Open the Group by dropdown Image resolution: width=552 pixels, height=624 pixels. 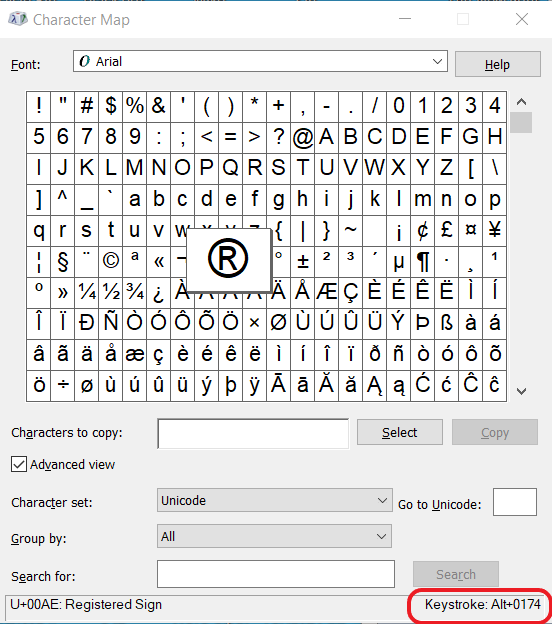tap(274, 536)
